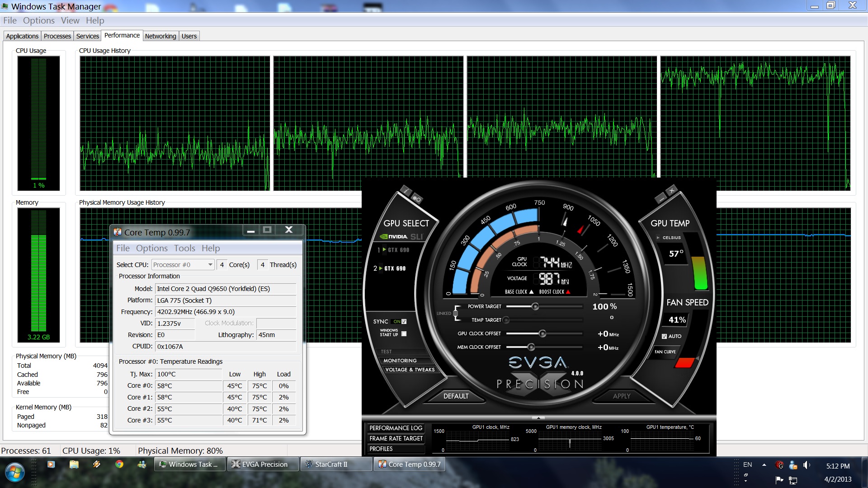Show hidden system tray icons arrow

(764, 465)
